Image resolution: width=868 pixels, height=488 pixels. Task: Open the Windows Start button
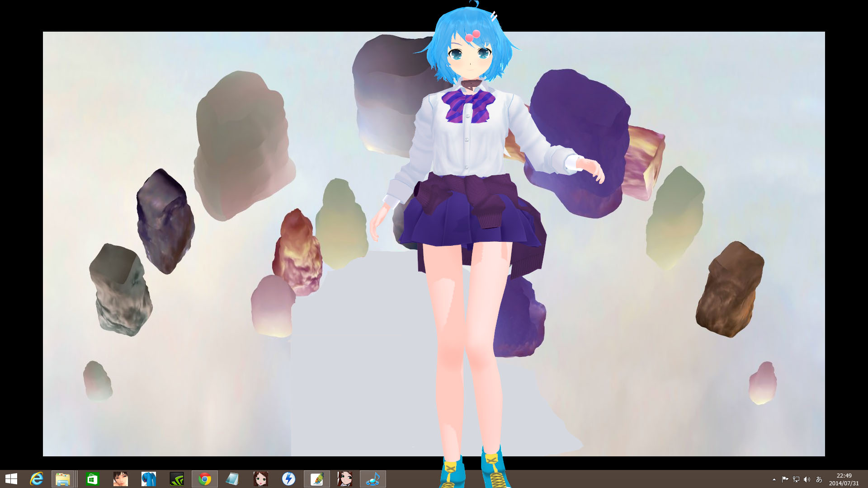(x=11, y=479)
